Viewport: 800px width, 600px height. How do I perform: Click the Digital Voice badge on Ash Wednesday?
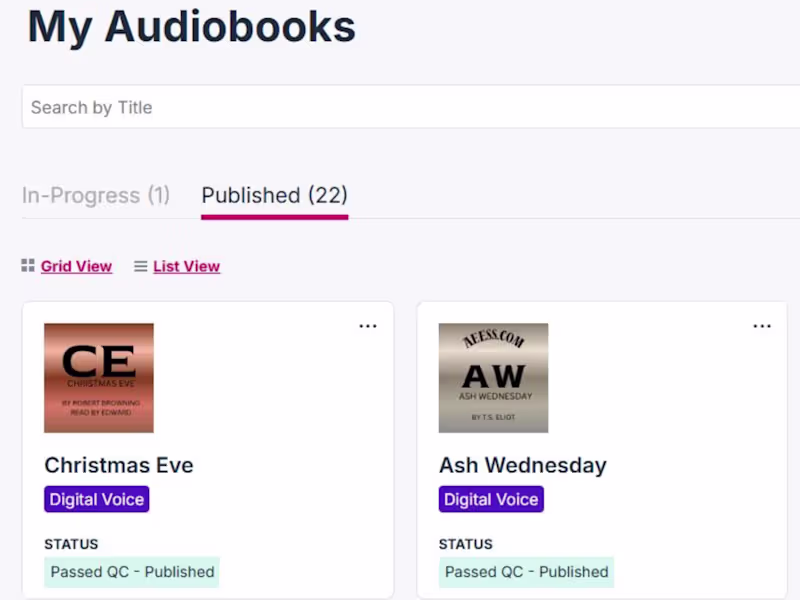click(x=491, y=499)
